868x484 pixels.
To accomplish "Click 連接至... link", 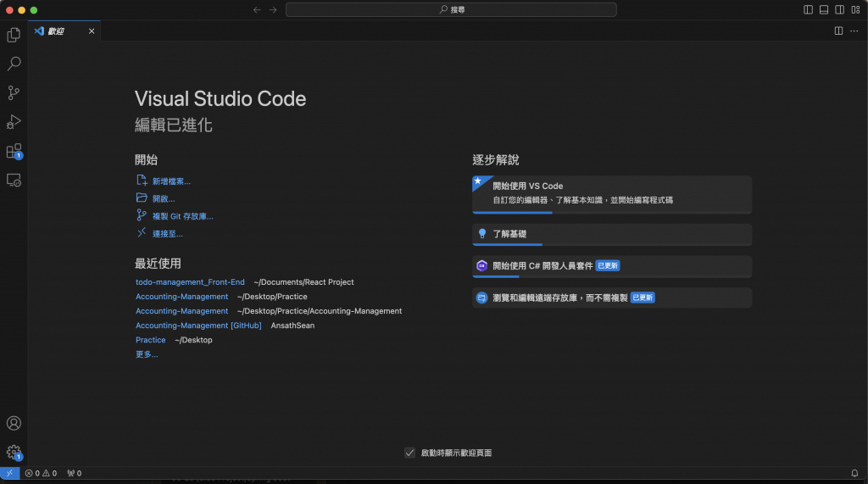I will (x=168, y=234).
